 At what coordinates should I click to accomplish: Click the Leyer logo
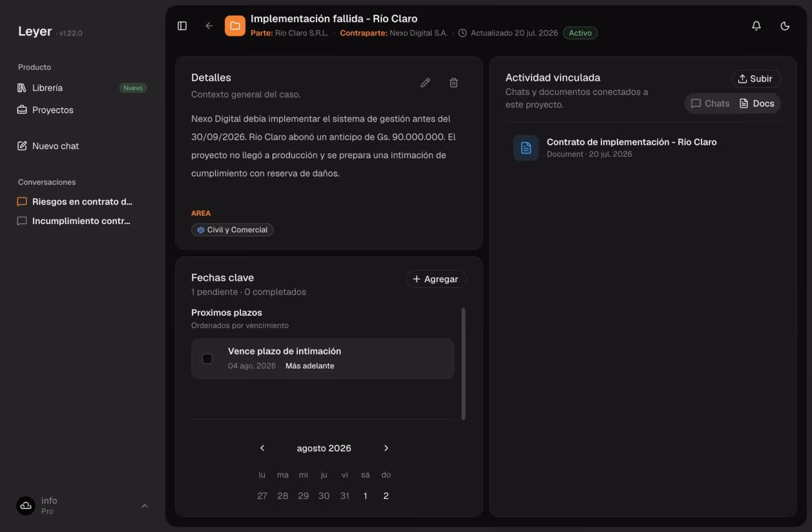click(x=35, y=31)
